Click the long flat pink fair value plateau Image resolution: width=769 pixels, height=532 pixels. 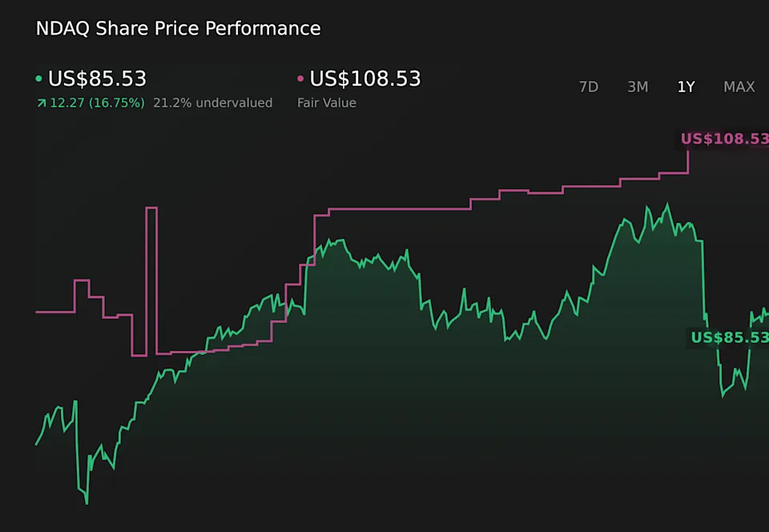pos(401,209)
